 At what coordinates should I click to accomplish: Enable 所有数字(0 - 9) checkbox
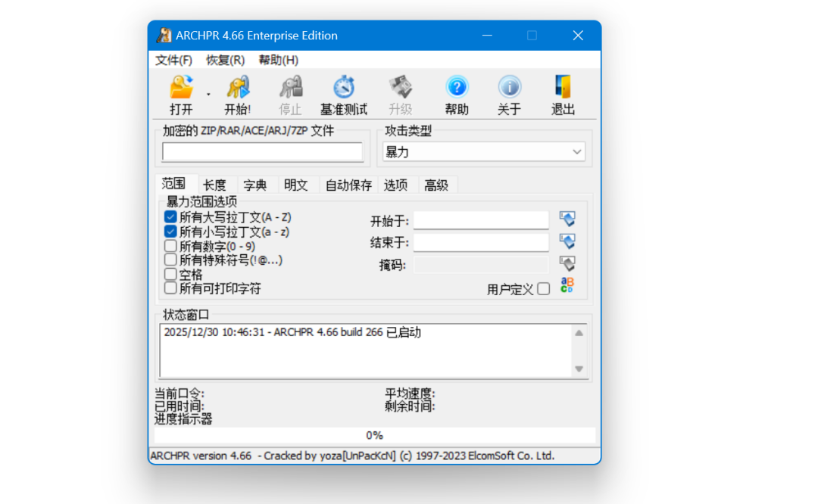point(170,245)
